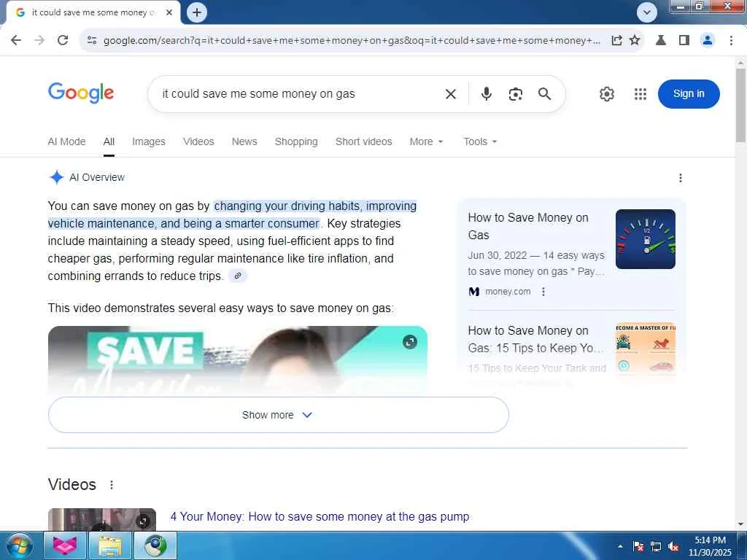The width and height of the screenshot is (747, 560).
Task: Open Google quick settings gear
Action: (x=606, y=94)
